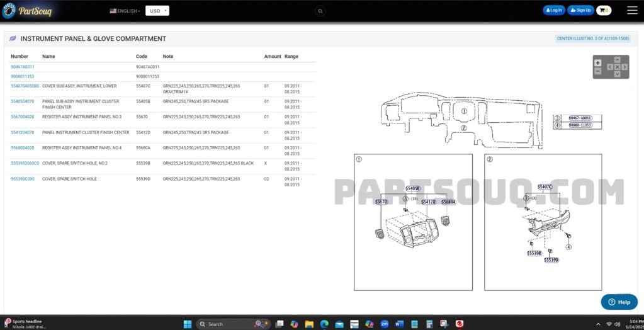This screenshot has width=644, height=330.
Task: Show hidden system tray icons
Action: pyautogui.click(x=597, y=324)
